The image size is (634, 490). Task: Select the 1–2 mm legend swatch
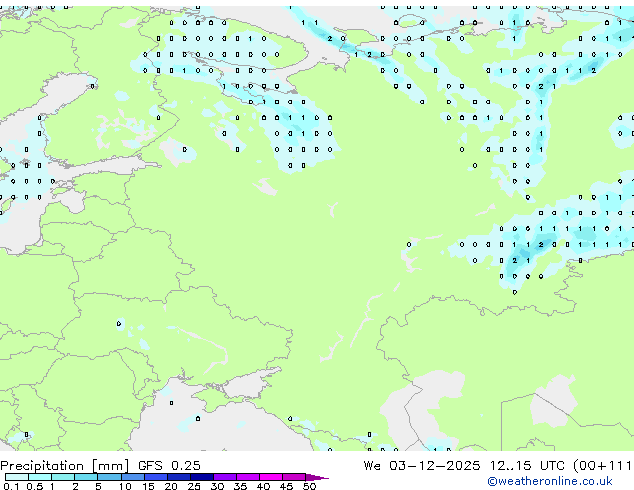click(x=63, y=477)
